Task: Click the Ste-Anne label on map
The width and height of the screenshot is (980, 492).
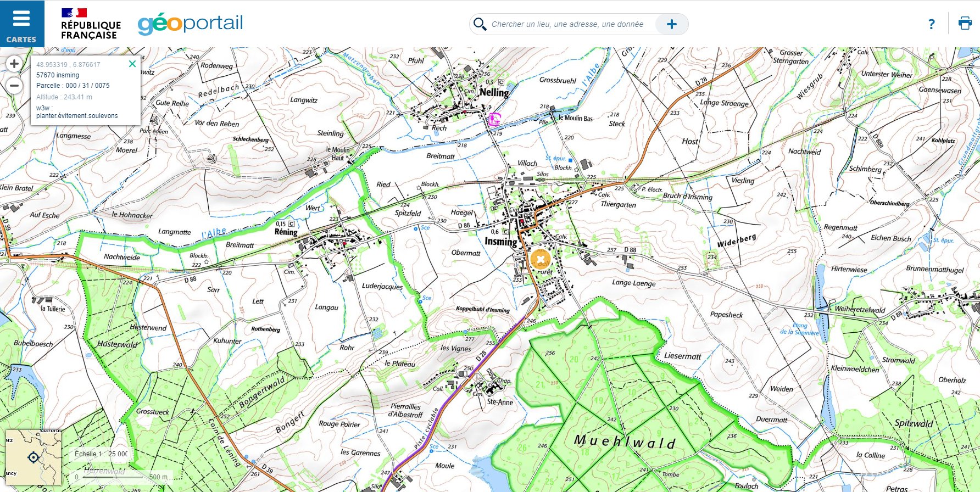Action: 500,402
